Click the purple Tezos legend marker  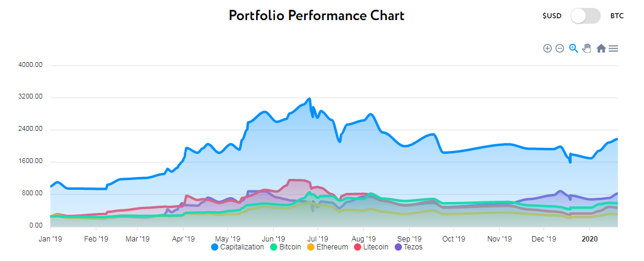pos(398,247)
